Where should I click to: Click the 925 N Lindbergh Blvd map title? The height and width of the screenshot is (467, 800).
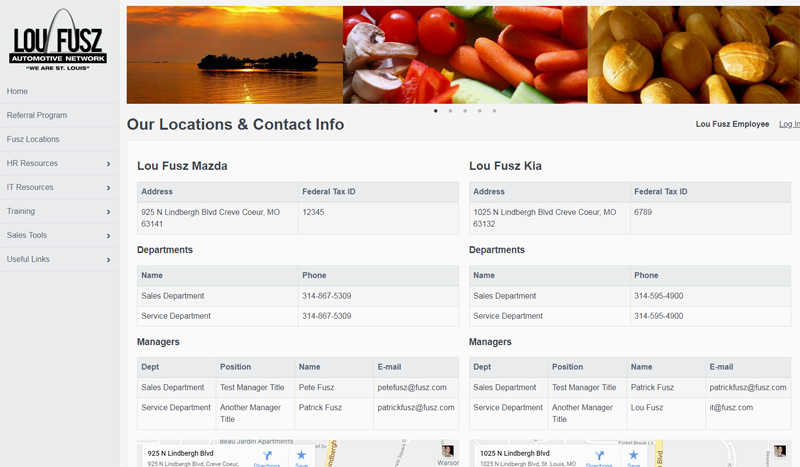click(x=181, y=453)
